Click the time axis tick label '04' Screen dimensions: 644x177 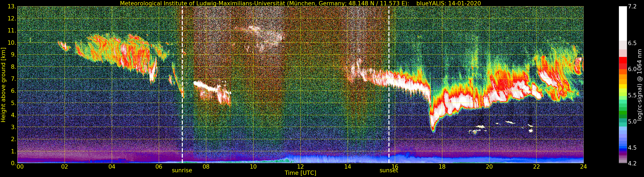112,166
